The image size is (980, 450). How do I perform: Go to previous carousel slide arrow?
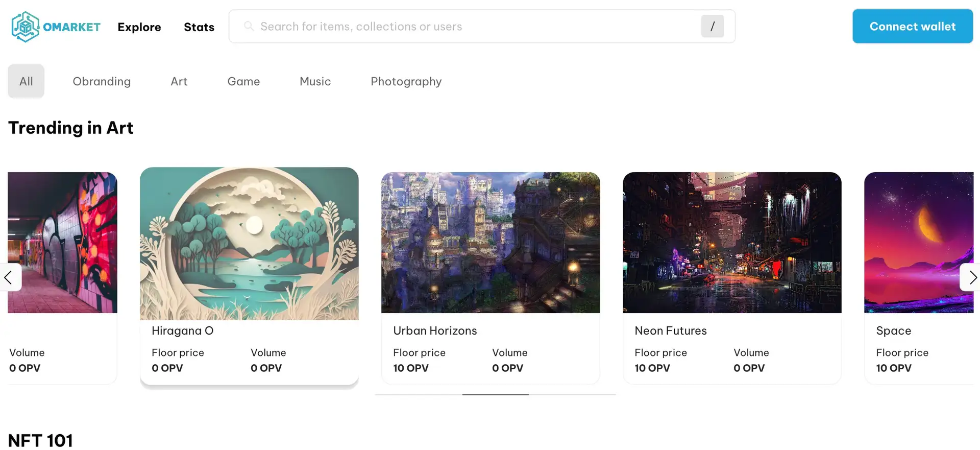9,277
